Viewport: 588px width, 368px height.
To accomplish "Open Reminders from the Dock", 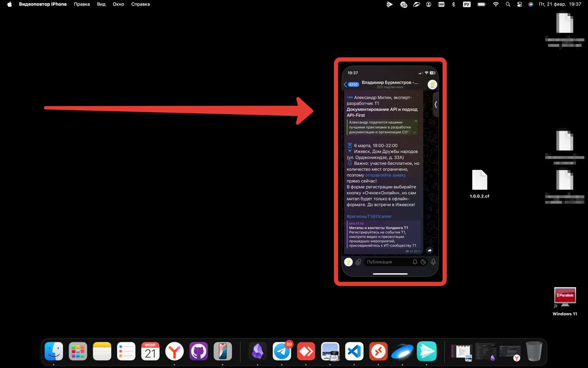I will pyautogui.click(x=126, y=352).
